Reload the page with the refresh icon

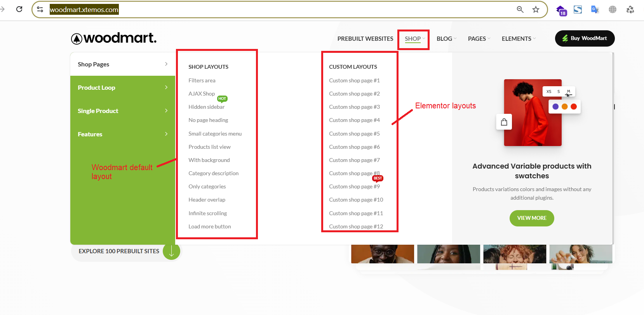click(x=19, y=9)
